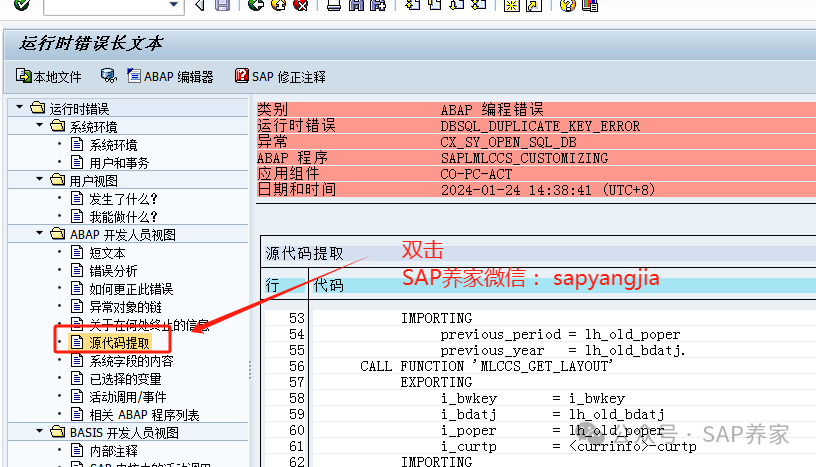This screenshot has height=467, width=816.
Task: Collapse the 用户视图 folder node
Action: coord(40,179)
